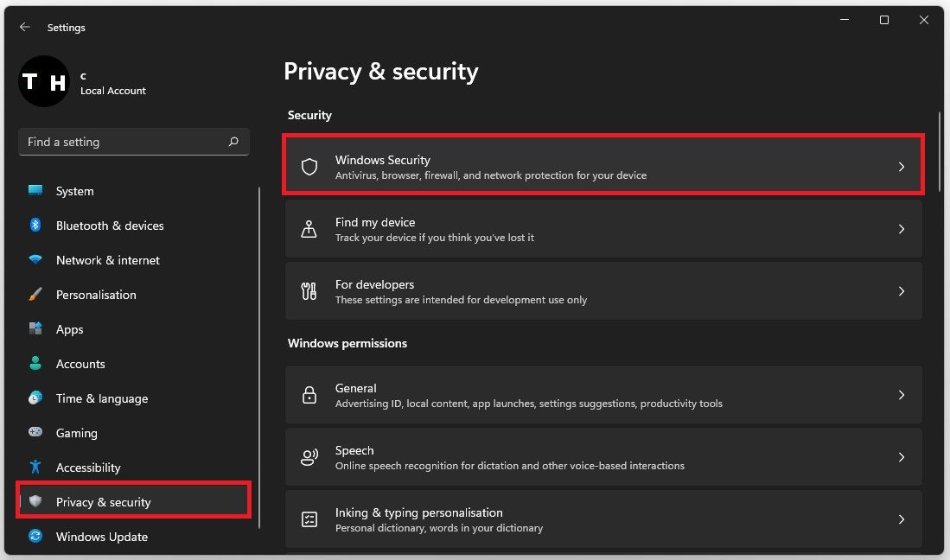Click the Speech recognition icon
Image resolution: width=950 pixels, height=560 pixels.
pyautogui.click(x=309, y=457)
